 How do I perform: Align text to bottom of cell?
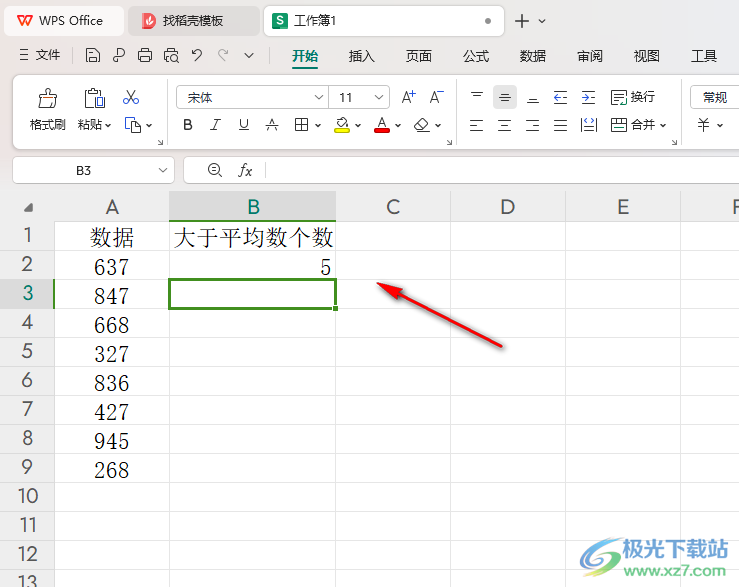[x=533, y=97]
